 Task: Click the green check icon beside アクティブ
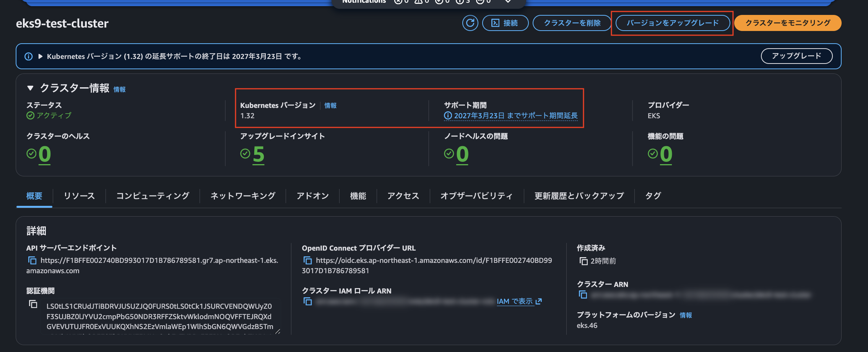coord(30,116)
